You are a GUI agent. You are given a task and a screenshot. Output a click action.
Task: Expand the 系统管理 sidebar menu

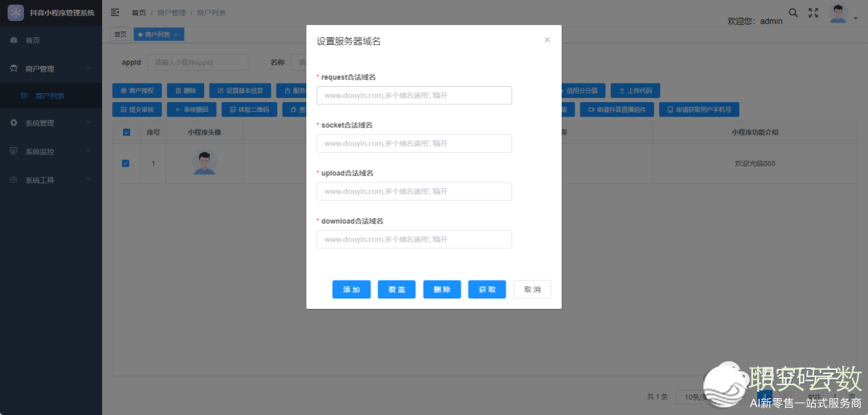coord(51,123)
